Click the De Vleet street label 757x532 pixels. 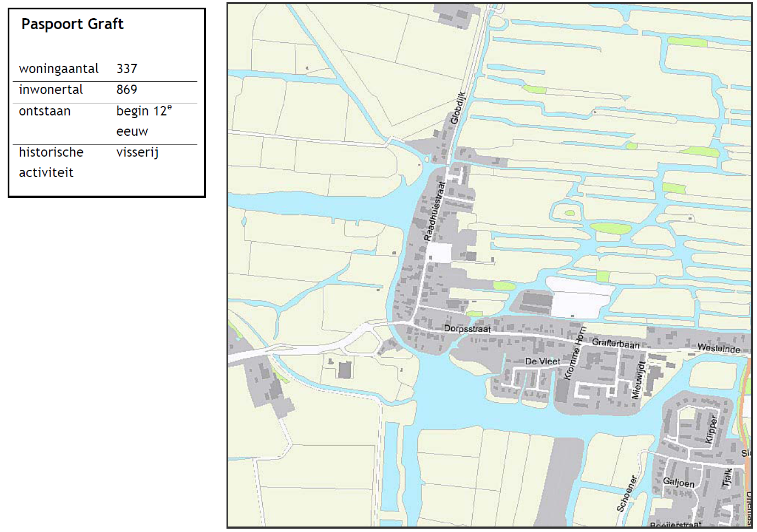click(543, 361)
